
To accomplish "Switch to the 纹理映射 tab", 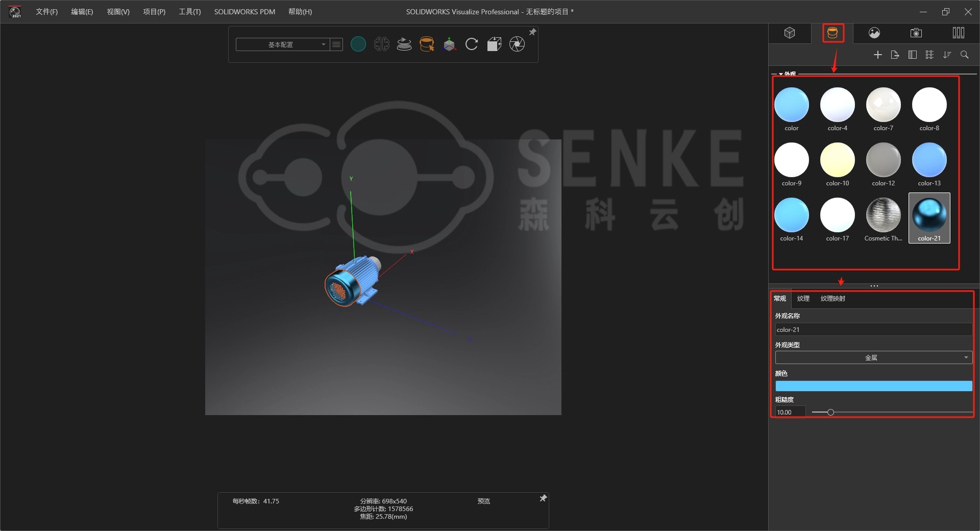I will pos(833,299).
